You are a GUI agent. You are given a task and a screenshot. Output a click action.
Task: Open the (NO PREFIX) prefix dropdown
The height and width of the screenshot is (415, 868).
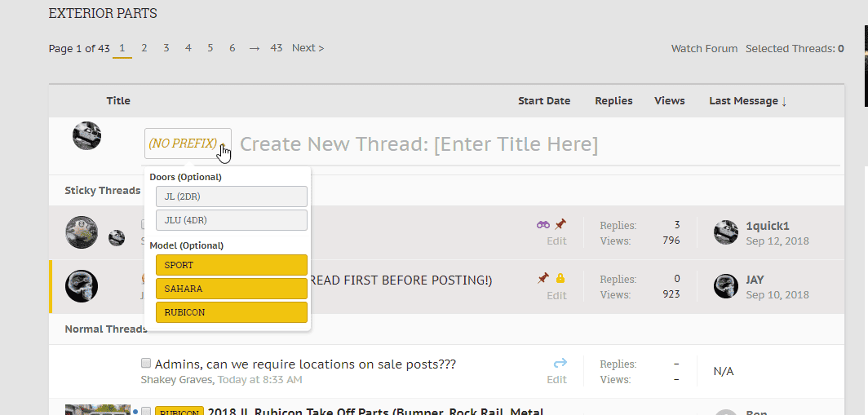pos(188,143)
